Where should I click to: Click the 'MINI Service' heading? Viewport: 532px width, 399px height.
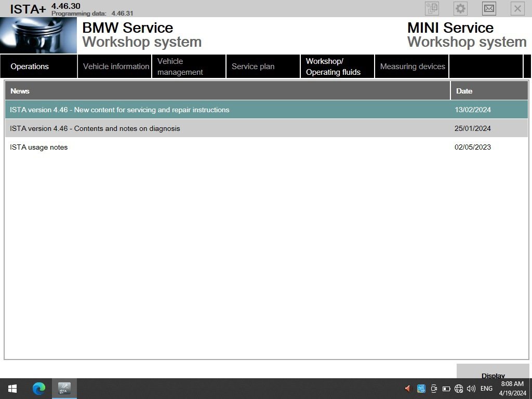(450, 28)
